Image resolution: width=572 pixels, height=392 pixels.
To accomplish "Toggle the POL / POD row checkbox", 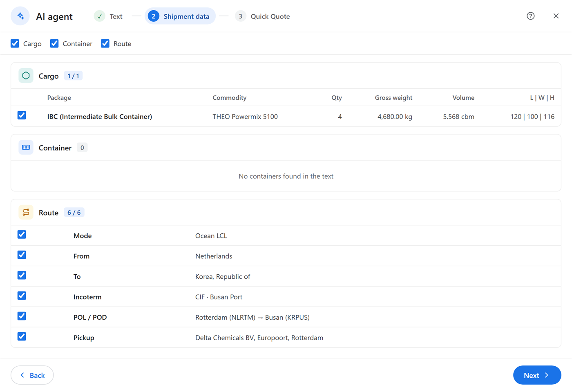I will [22, 316].
